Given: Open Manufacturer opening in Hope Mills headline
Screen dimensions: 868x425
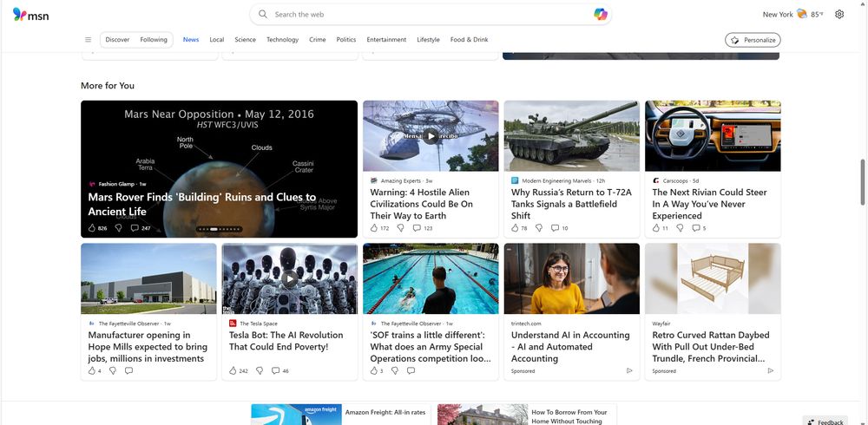Looking at the screenshot, I should click(148, 346).
